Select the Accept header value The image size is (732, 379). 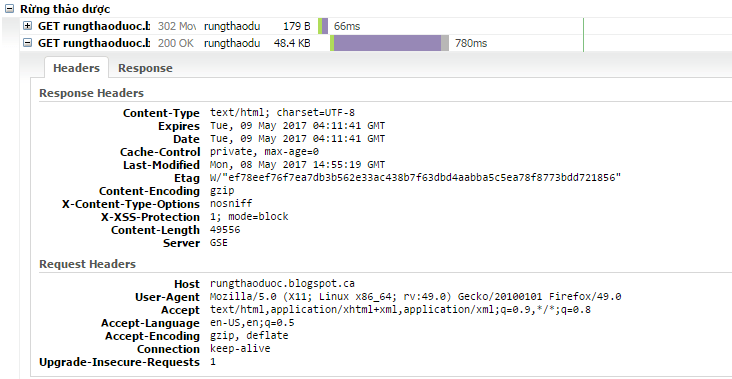(401, 309)
